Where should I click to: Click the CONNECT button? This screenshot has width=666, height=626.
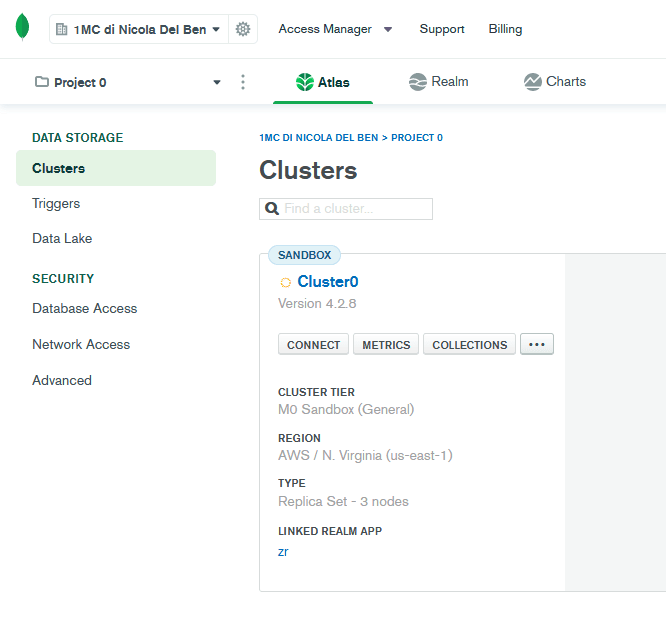(313, 344)
